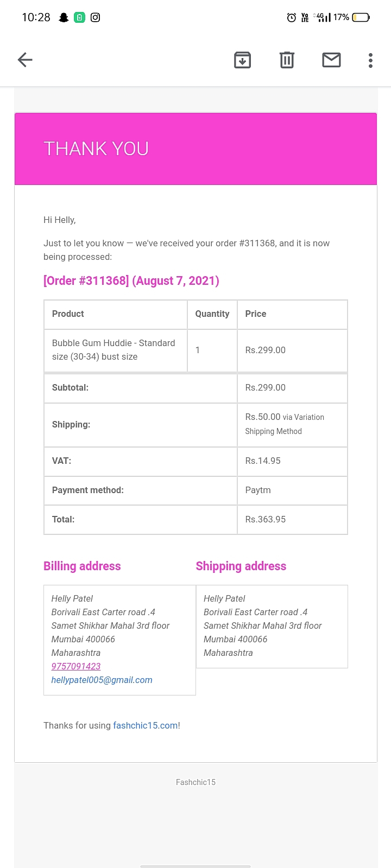
Task: Tap the battery indicator icon
Action: pos(361,17)
